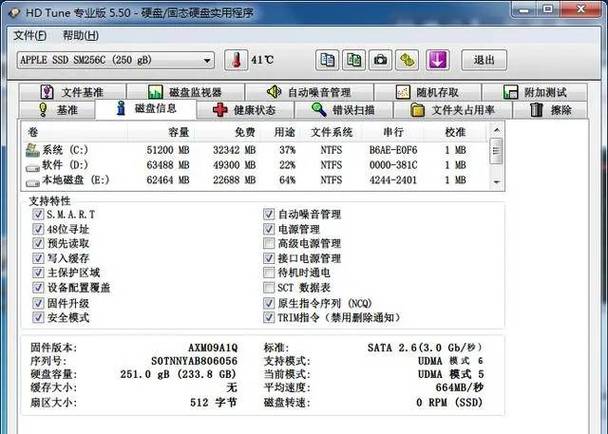
Task: Toggle the 待机时通电 checkbox
Action: point(269,273)
